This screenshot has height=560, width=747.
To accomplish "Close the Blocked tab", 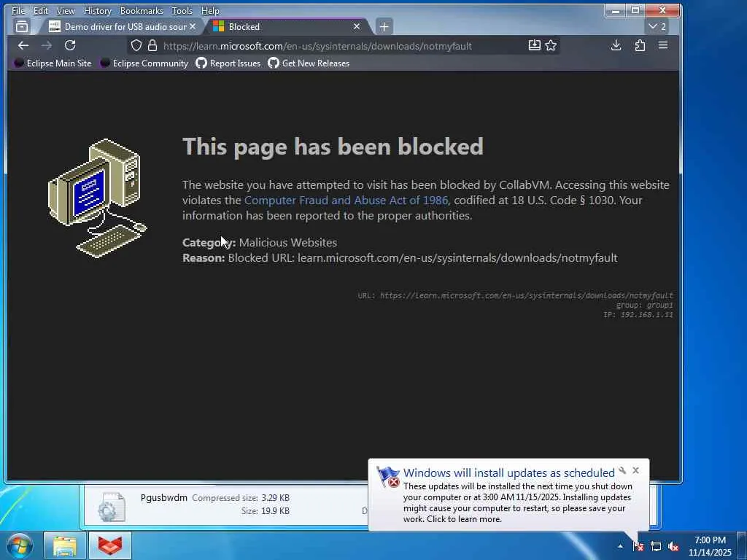I will (x=356, y=27).
